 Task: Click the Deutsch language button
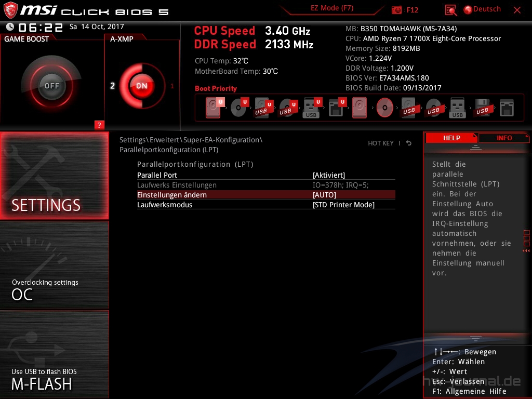[487, 9]
